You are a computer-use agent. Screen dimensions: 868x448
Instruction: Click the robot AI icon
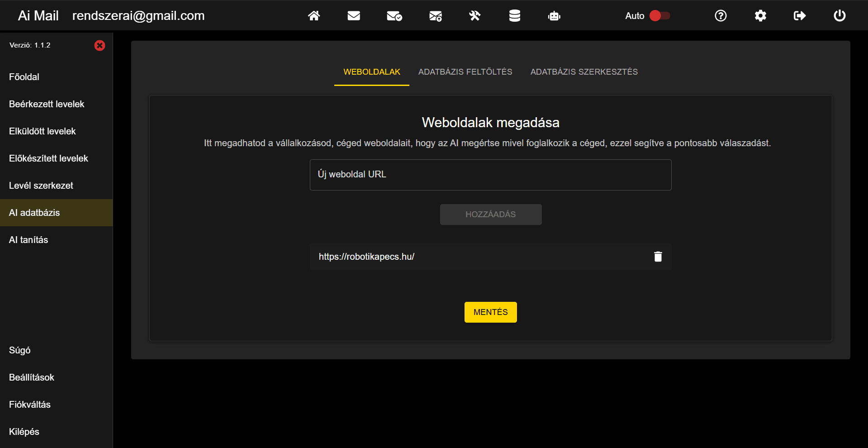click(554, 15)
